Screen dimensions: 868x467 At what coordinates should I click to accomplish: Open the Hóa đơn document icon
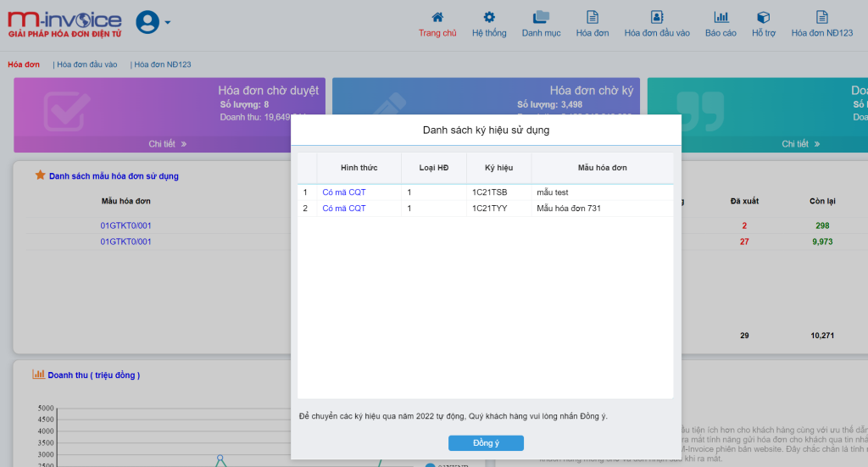593,17
